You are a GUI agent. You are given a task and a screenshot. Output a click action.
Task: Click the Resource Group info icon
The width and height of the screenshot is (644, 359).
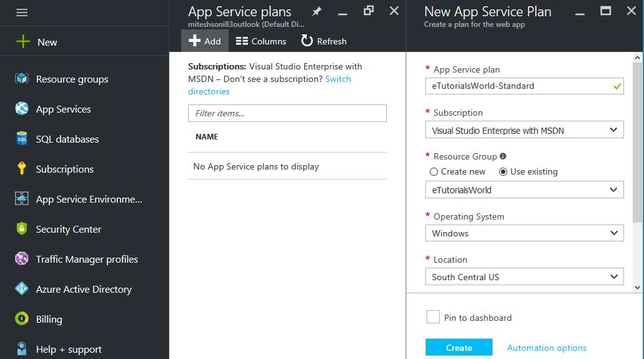coord(503,156)
